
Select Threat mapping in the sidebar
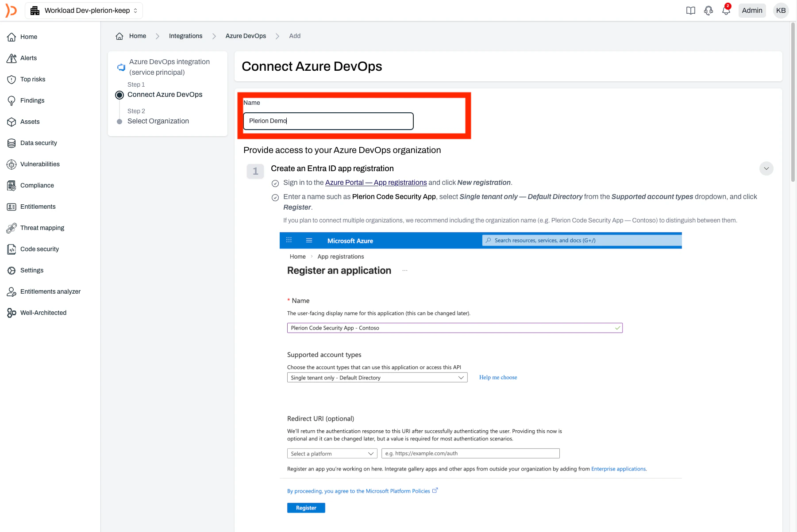(x=42, y=228)
